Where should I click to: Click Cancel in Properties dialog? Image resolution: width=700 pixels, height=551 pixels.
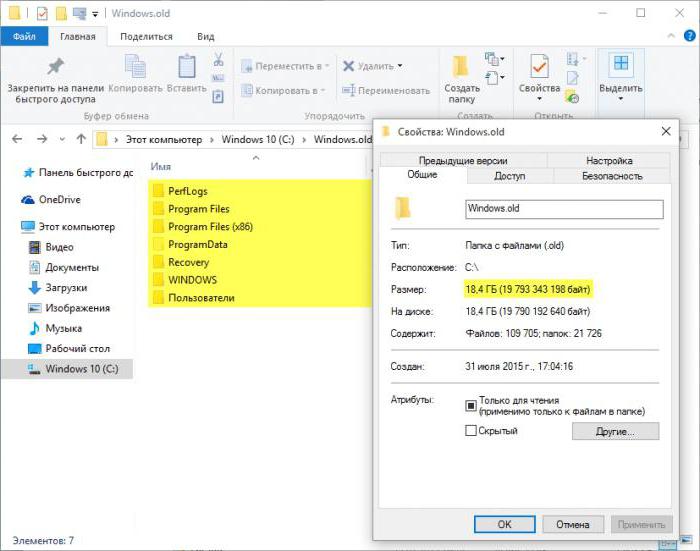click(573, 524)
